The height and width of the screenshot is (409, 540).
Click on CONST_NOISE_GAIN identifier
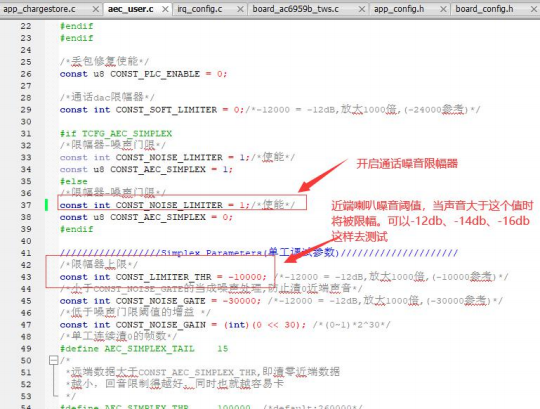[160, 325]
